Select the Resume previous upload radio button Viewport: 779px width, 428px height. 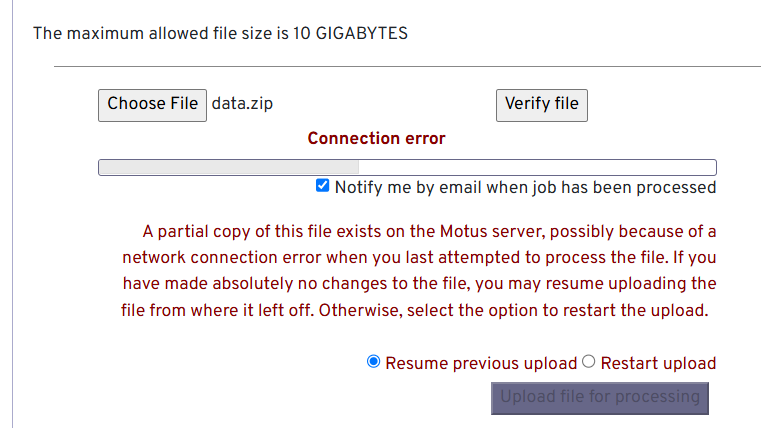pyautogui.click(x=374, y=361)
